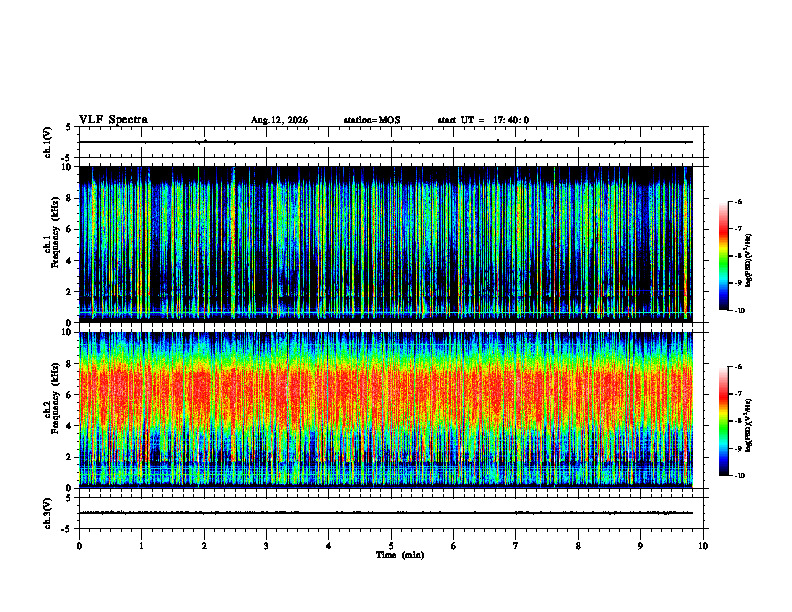Click the "6" minute time tick label

[454, 546]
